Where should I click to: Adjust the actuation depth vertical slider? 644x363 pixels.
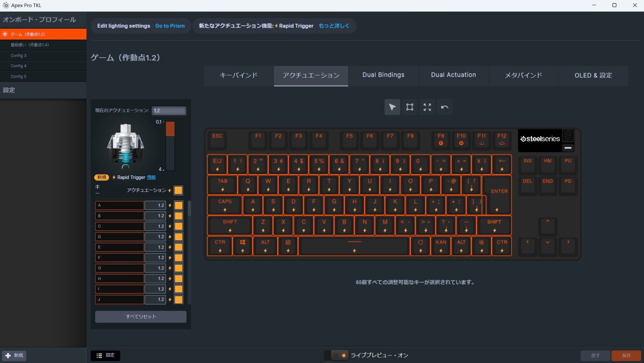pyautogui.click(x=170, y=146)
